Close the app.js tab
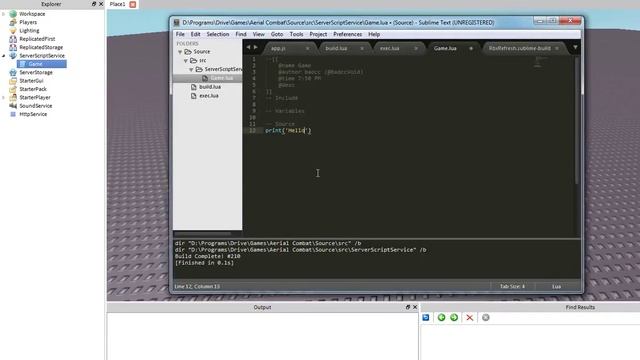The height and width of the screenshot is (360, 640). (x=307, y=49)
